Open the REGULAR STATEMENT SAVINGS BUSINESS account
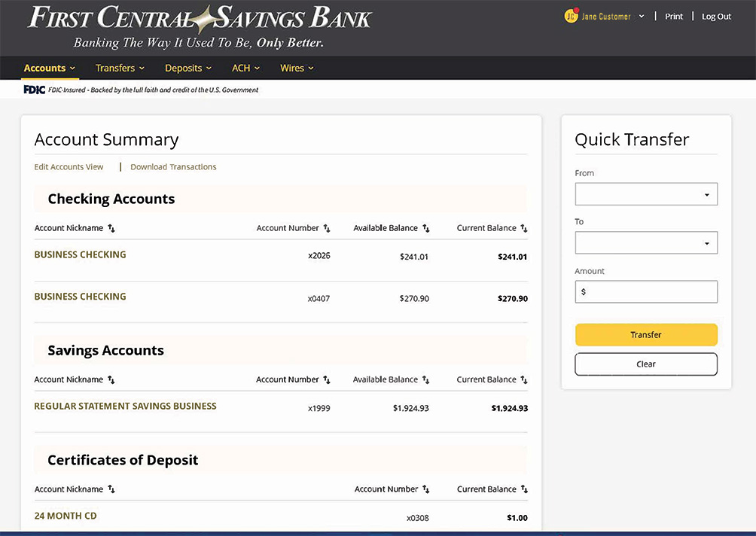The width and height of the screenshot is (756, 536). [x=125, y=407]
